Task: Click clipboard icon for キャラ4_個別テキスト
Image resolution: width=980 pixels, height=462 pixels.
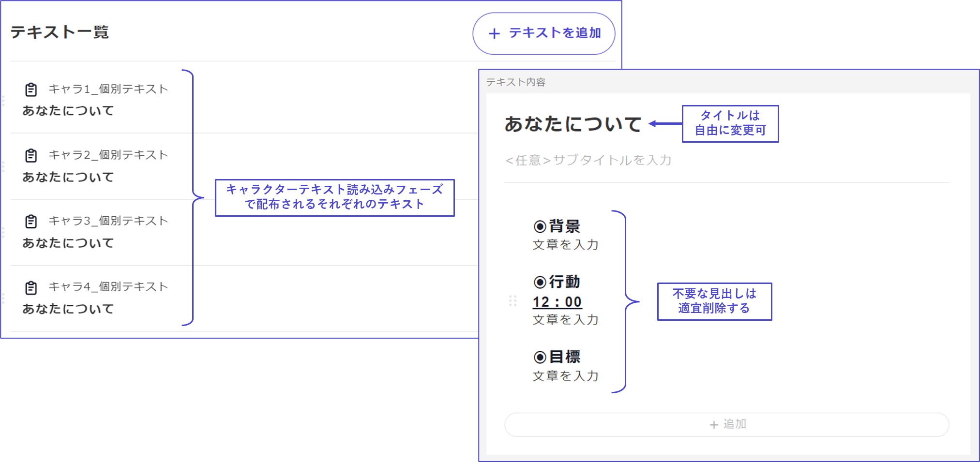Action: tap(31, 287)
